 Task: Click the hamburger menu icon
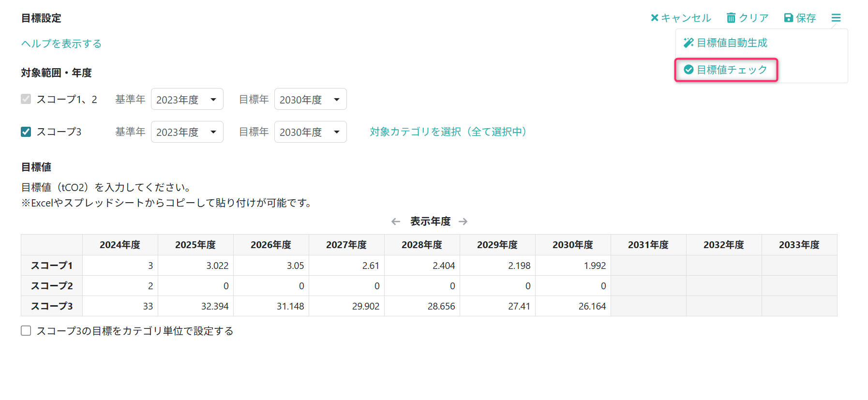click(x=836, y=18)
